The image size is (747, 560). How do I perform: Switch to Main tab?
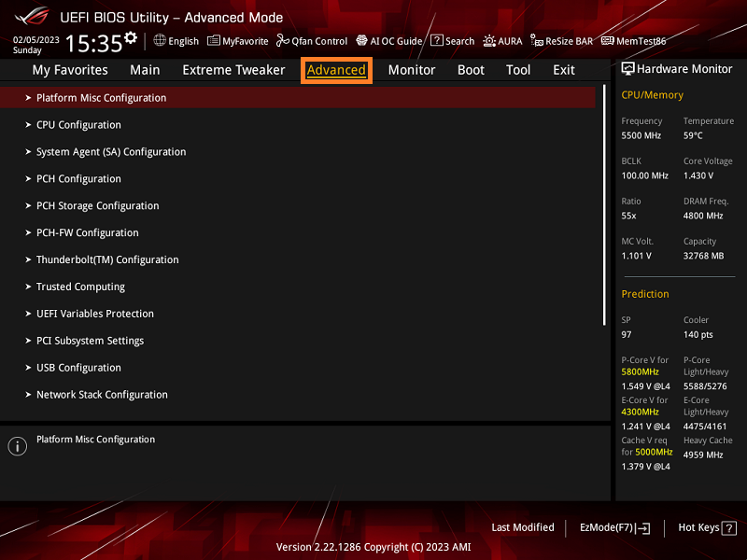pos(145,70)
